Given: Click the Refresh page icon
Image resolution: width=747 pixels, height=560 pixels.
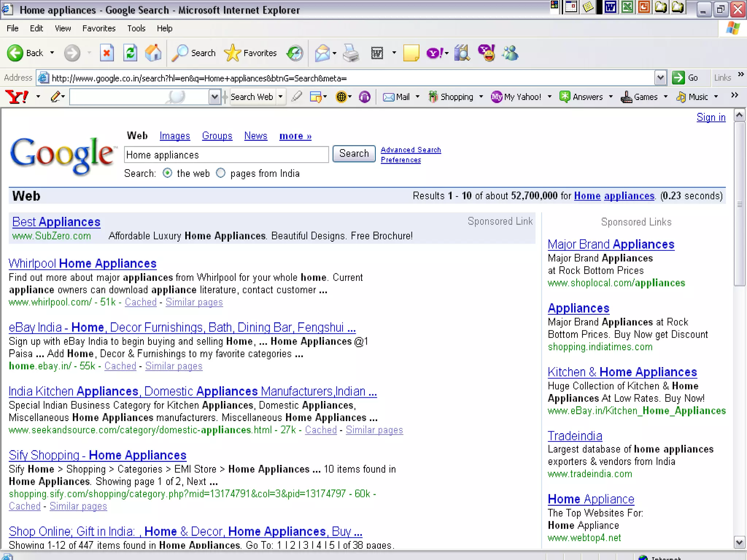Looking at the screenshot, I should pyautogui.click(x=130, y=53).
